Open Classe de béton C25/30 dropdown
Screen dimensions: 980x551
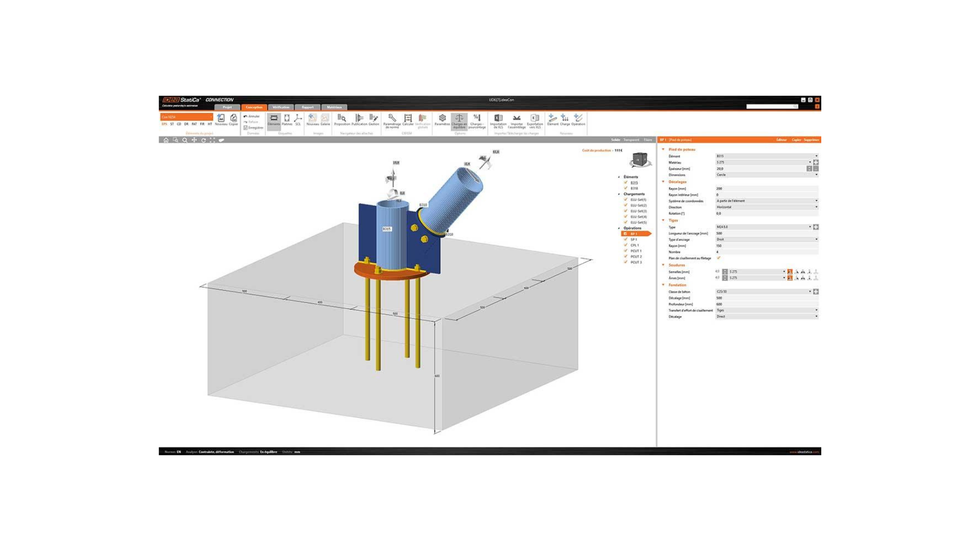763,292
